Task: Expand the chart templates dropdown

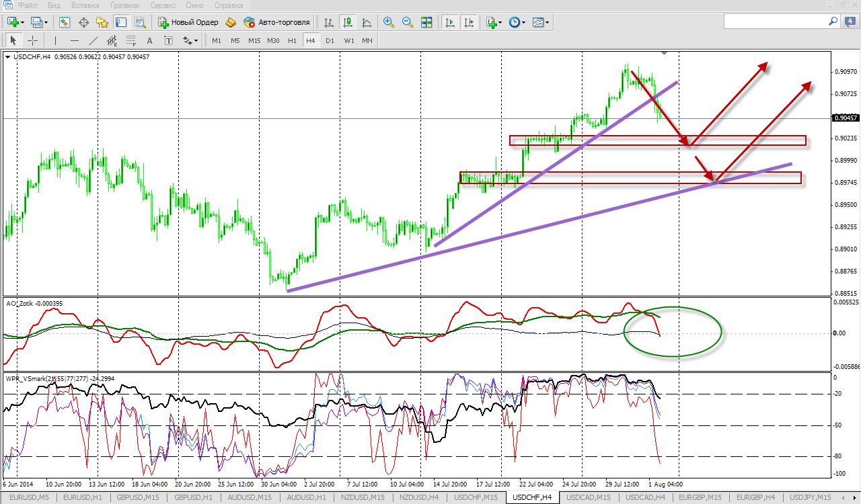Action: pyautogui.click(x=548, y=22)
